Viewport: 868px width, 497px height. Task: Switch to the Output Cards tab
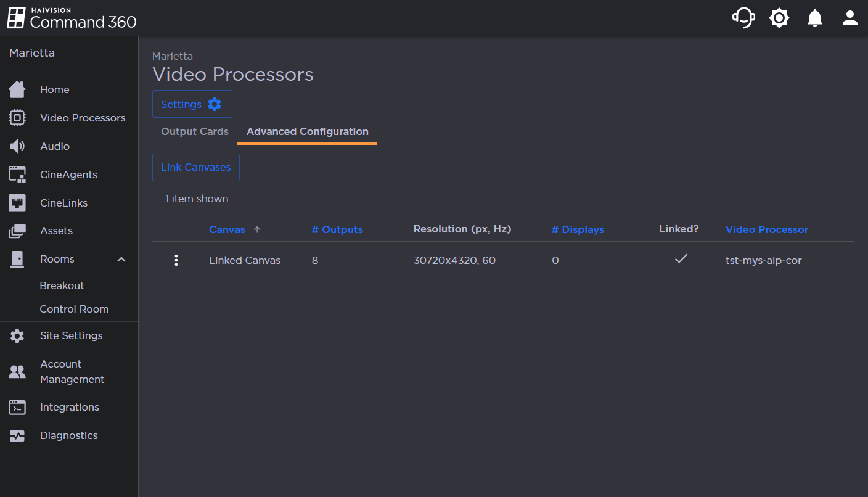tap(194, 131)
